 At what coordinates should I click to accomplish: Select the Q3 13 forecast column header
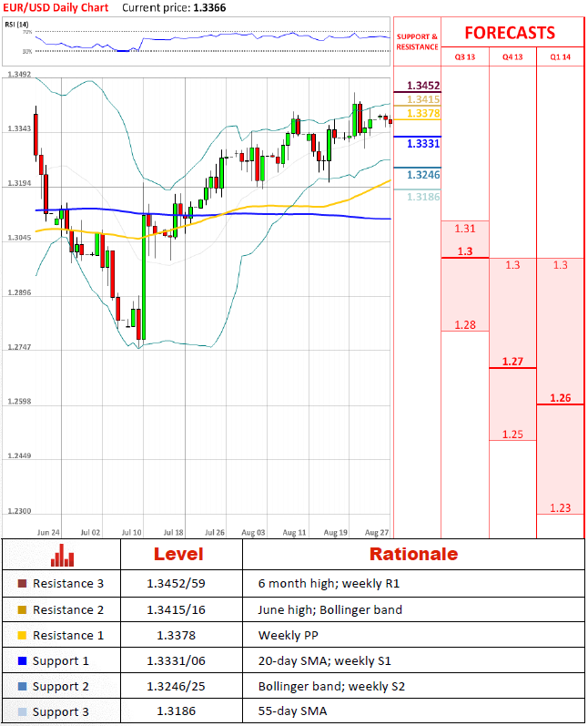pos(465,57)
